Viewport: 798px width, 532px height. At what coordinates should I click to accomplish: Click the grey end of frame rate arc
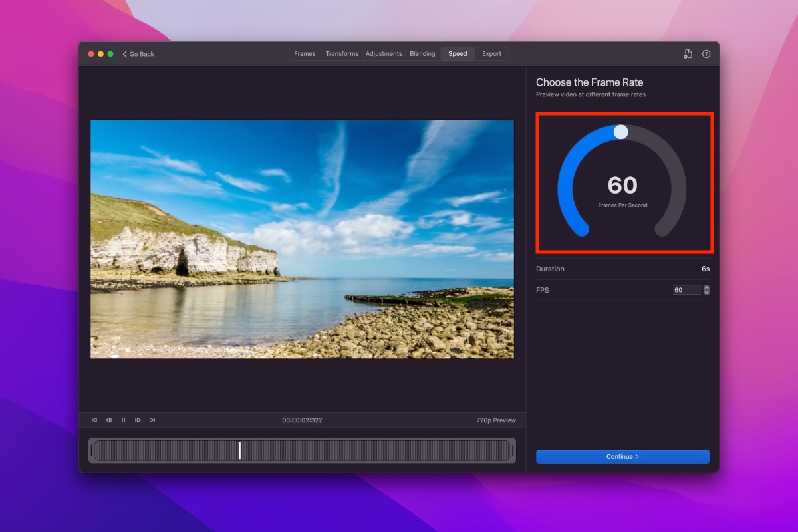click(x=663, y=229)
